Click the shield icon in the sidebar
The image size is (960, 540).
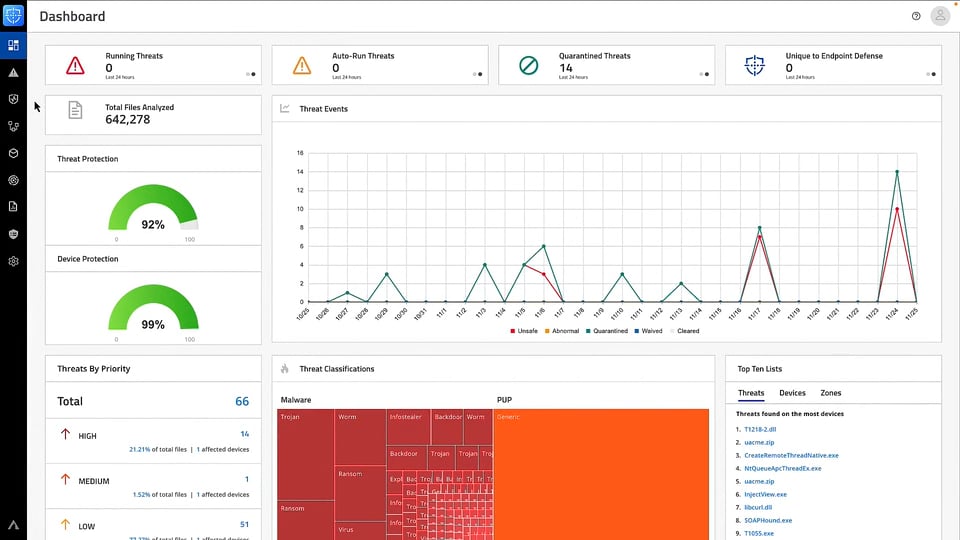(x=13, y=100)
